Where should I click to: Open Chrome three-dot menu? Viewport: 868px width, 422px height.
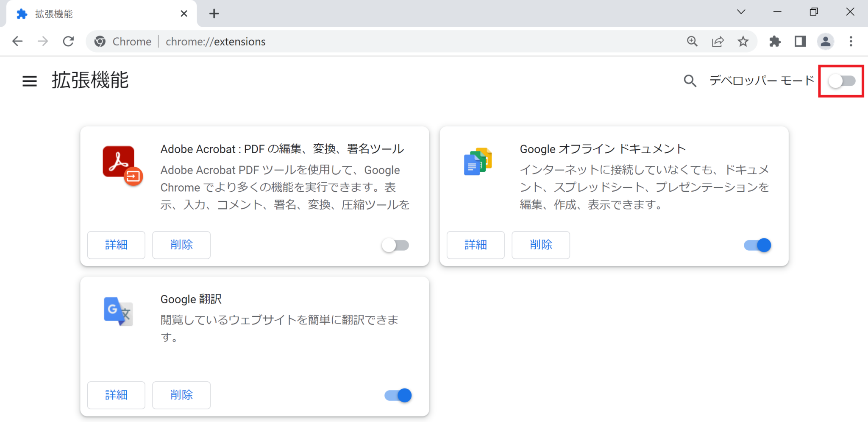[851, 42]
